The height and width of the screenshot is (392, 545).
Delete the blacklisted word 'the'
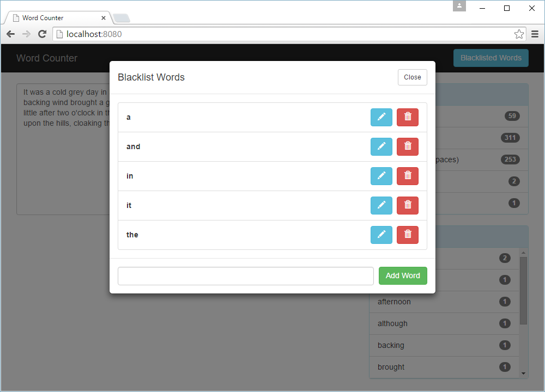click(x=408, y=235)
